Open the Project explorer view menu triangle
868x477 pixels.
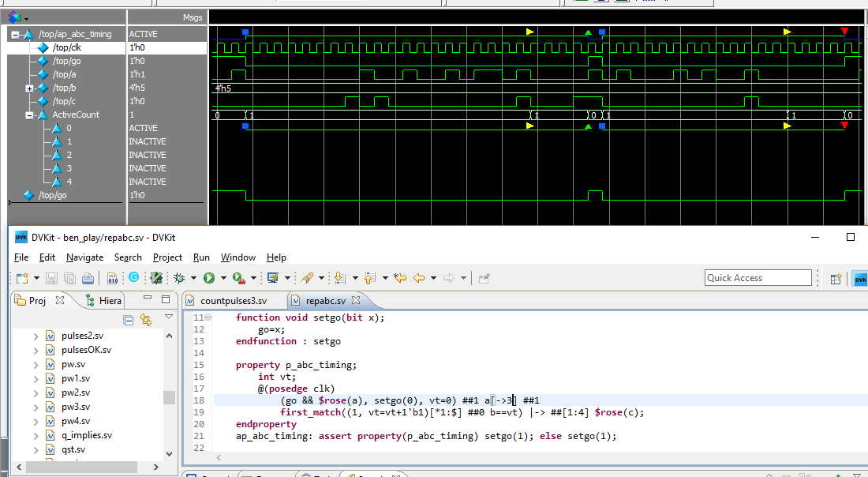pos(169,317)
